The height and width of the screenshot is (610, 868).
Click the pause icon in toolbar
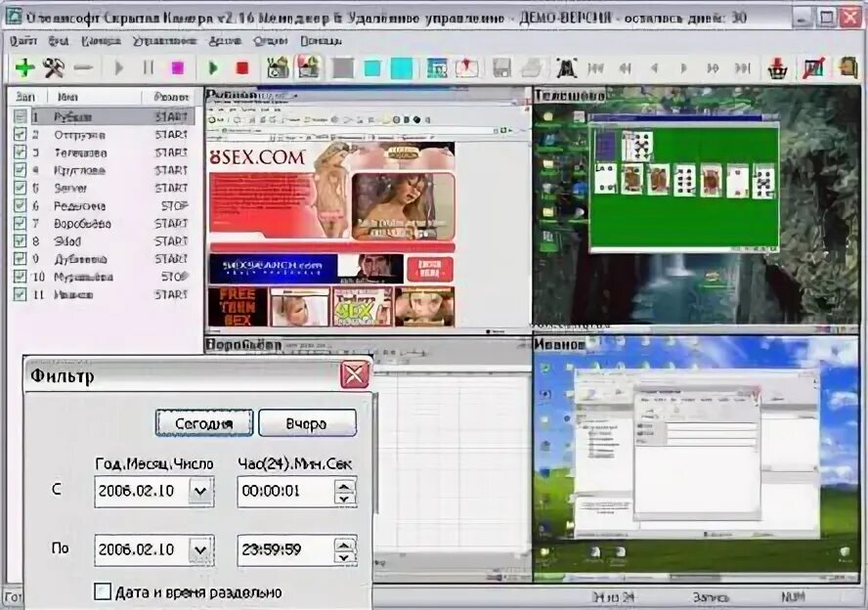[x=149, y=68]
